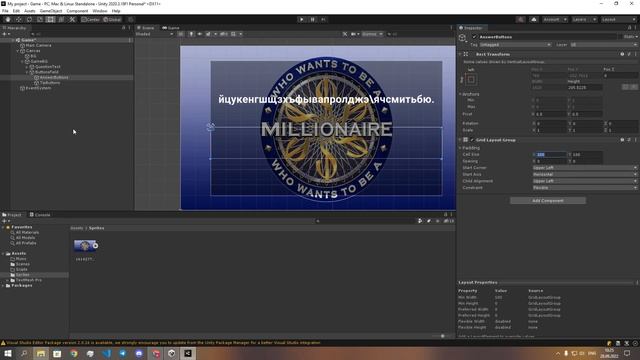640x360 pixels.
Task: Open custom editor tools icon
Action: pyautogui.click(x=72, y=19)
